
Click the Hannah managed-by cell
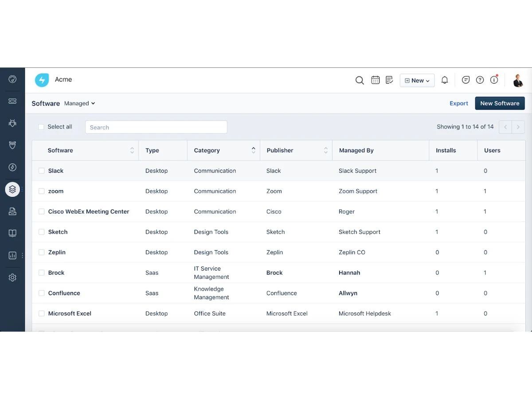pos(349,273)
